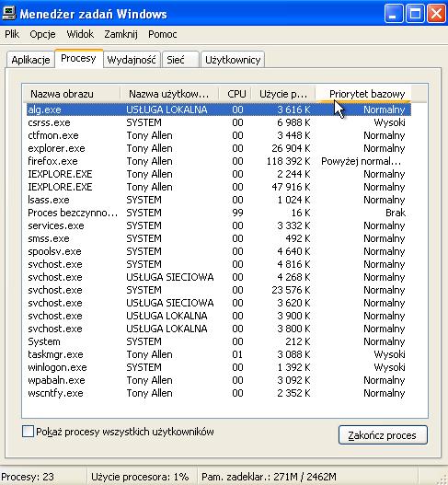Select the firefox.exe process
This screenshot has width=448, height=485.
coord(219,161)
